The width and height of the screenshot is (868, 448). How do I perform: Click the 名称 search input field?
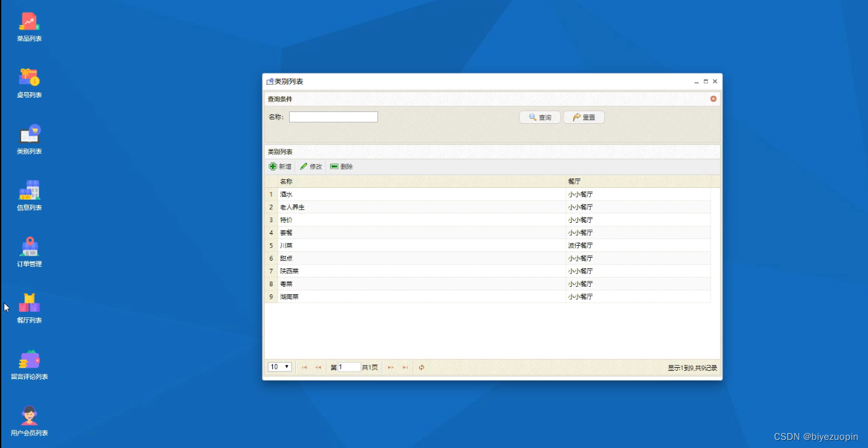coord(333,117)
